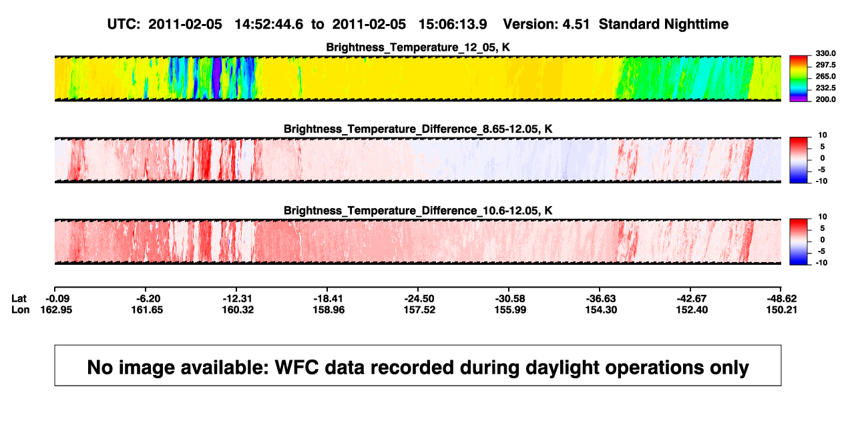Click the 12.05 brightness temperature image strip
The width and height of the screenshot is (868, 445).
pyautogui.click(x=417, y=78)
